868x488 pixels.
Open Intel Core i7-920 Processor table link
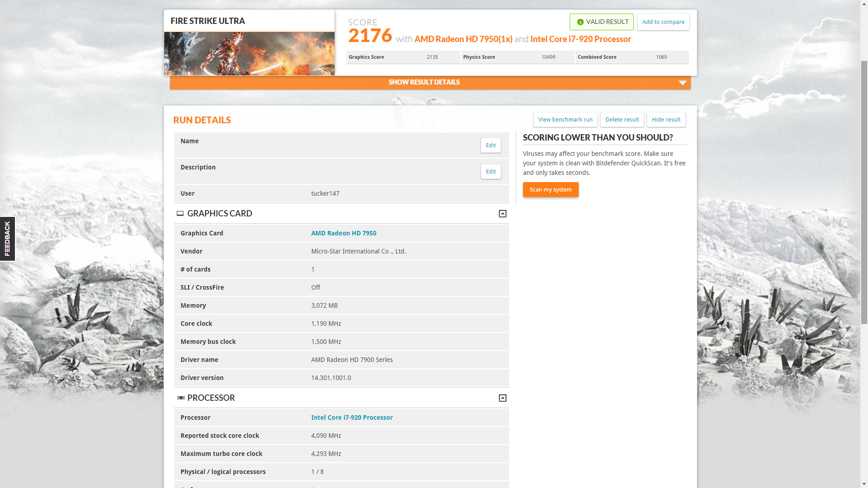[x=352, y=418]
